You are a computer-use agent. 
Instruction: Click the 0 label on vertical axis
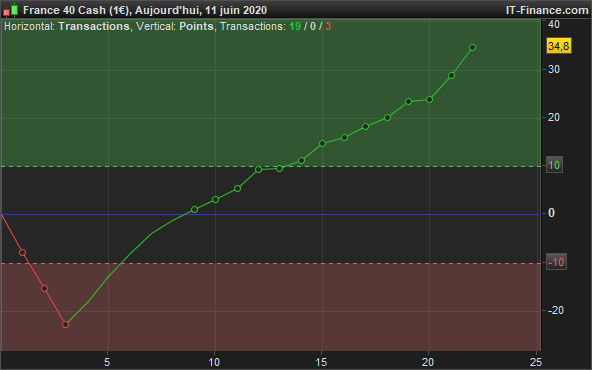tap(551, 213)
